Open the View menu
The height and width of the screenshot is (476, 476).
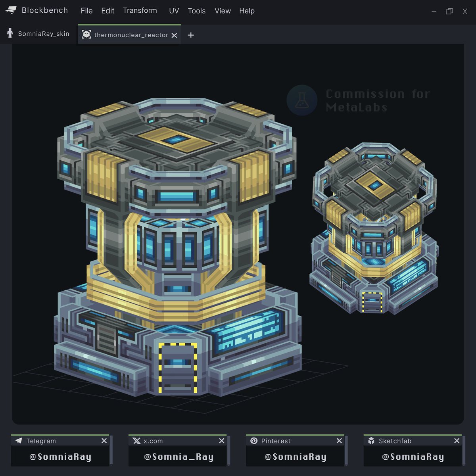coord(223,11)
